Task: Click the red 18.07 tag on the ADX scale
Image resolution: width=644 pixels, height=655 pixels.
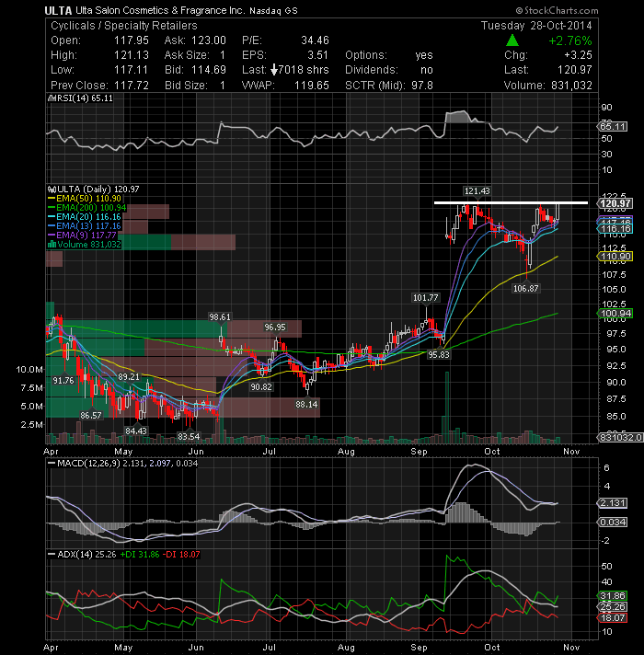Action: [613, 618]
